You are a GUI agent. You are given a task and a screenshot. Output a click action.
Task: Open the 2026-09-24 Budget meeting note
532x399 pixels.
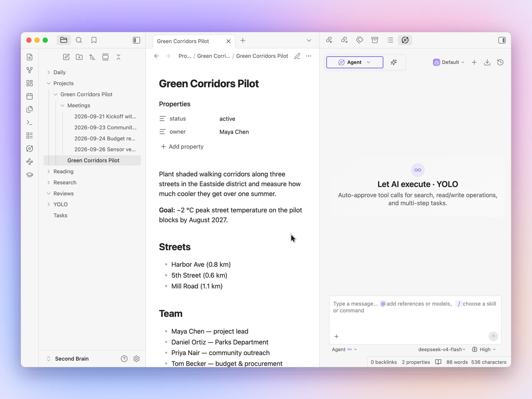pyautogui.click(x=105, y=139)
